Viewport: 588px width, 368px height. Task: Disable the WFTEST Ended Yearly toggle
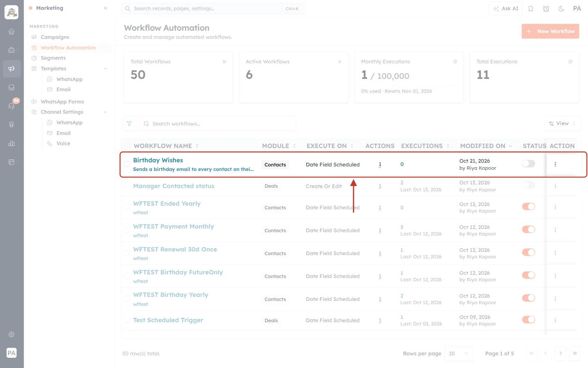(528, 206)
